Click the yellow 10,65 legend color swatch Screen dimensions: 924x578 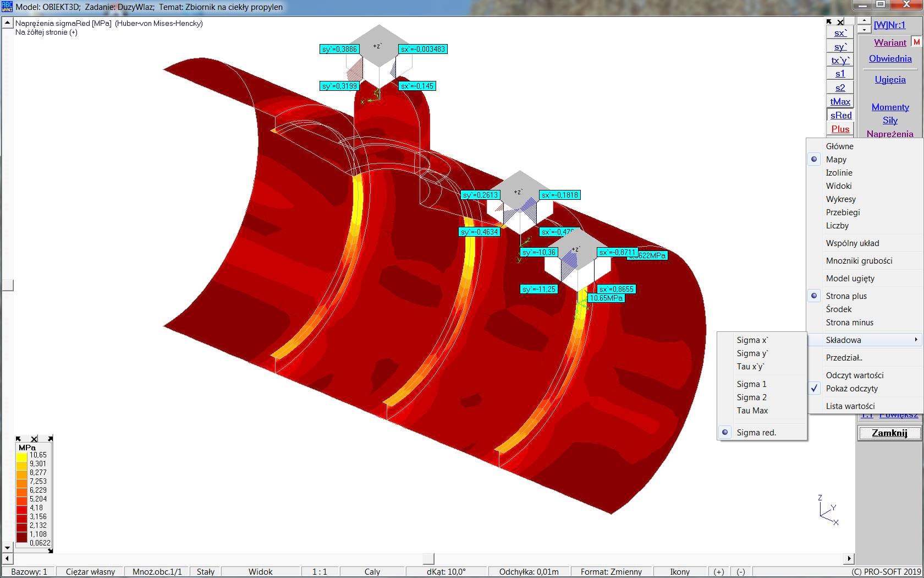click(x=22, y=456)
